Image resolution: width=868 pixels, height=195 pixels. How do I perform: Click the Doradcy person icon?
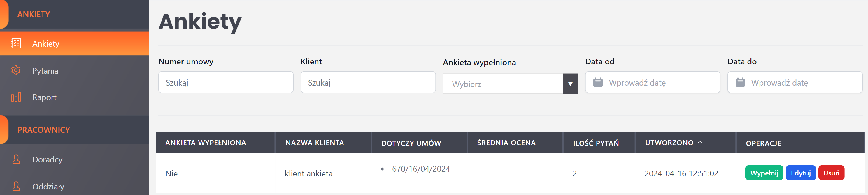(16, 159)
